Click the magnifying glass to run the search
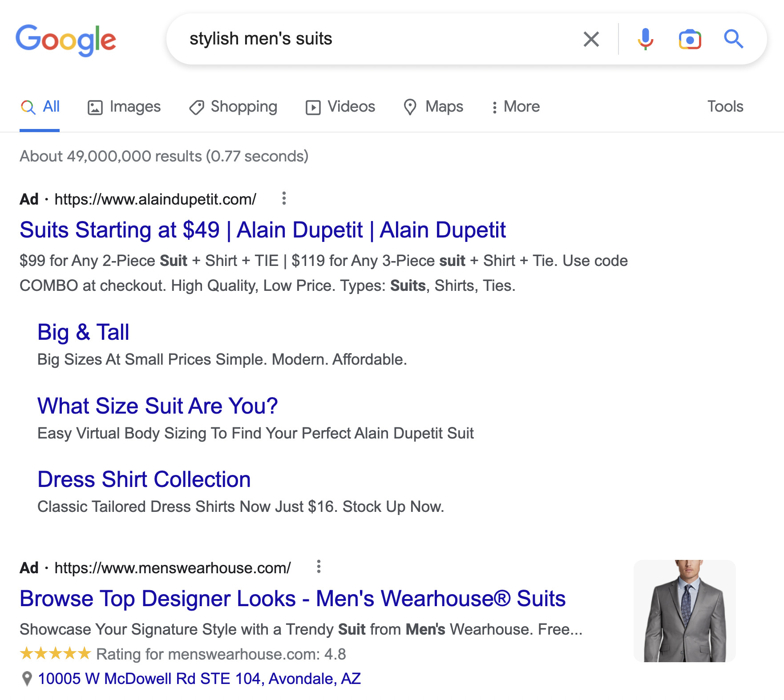 point(734,39)
